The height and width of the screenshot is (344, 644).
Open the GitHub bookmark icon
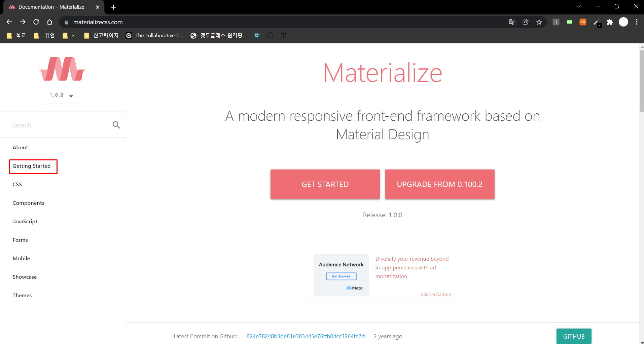point(270,36)
